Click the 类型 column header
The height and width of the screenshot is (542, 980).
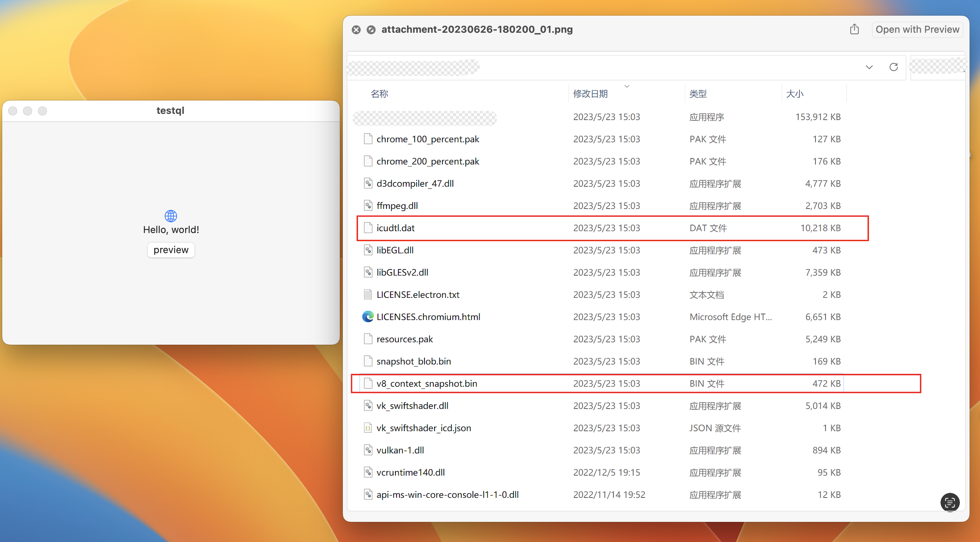(x=698, y=94)
